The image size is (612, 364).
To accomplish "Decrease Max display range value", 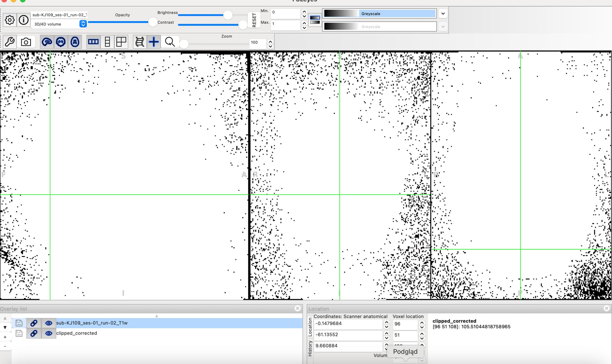I will [304, 28].
